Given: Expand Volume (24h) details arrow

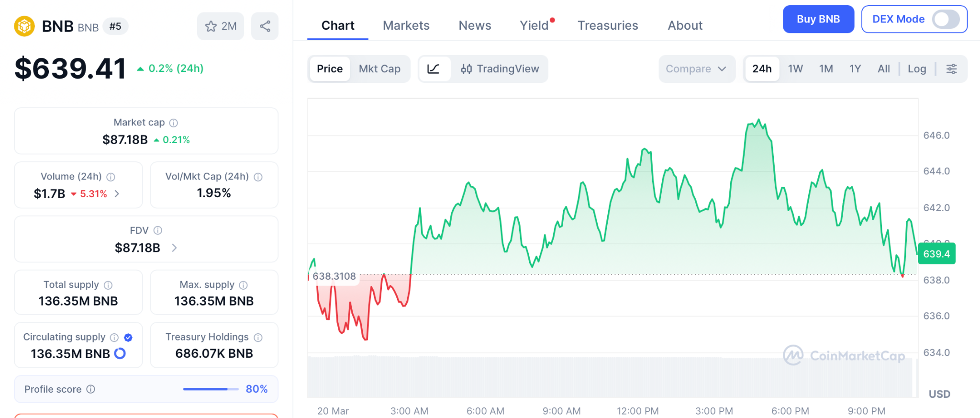Looking at the screenshot, I should (x=117, y=193).
